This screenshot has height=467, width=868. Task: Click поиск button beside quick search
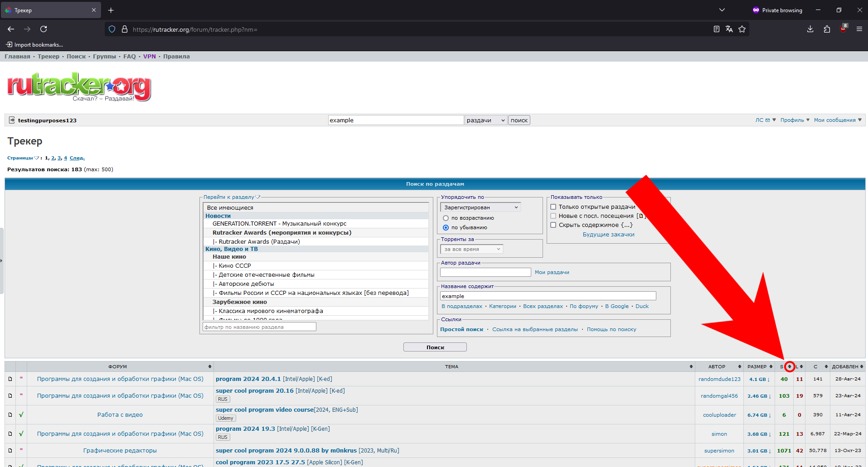point(519,120)
